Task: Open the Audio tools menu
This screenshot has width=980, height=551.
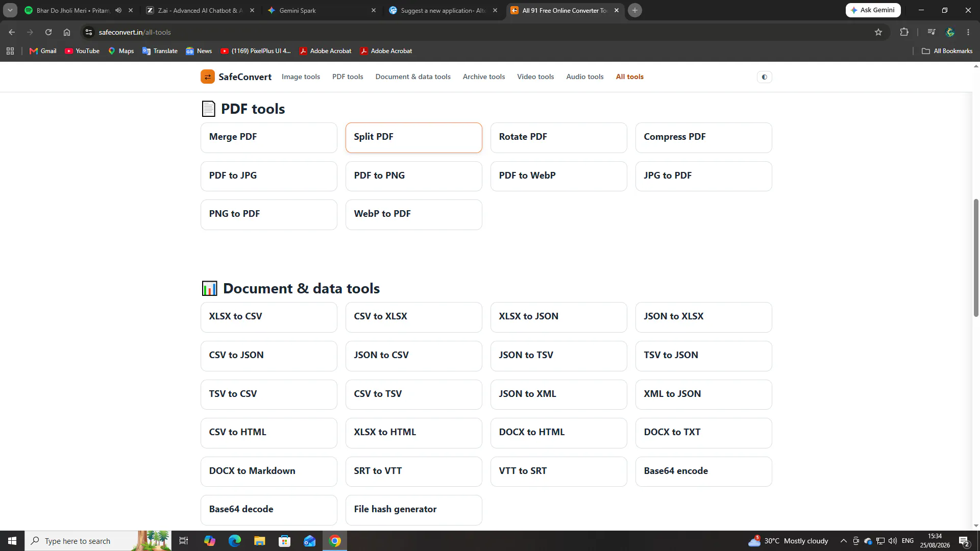Action: click(x=585, y=77)
